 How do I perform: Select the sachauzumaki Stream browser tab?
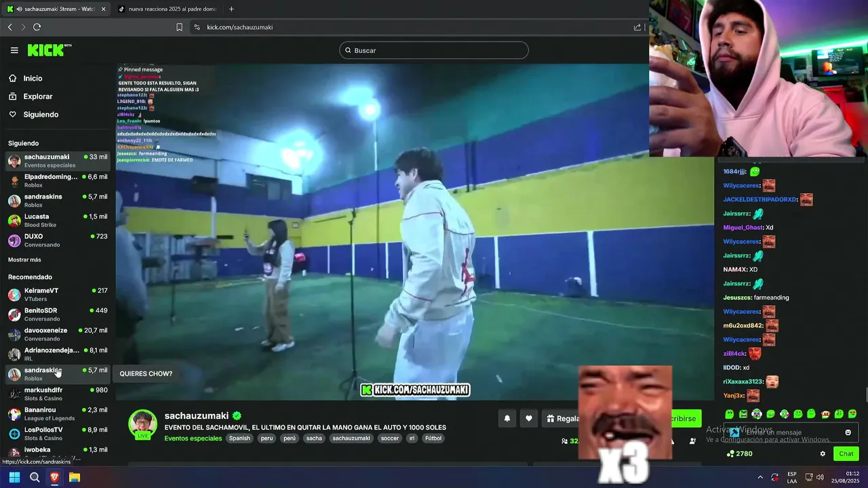tap(57, 9)
